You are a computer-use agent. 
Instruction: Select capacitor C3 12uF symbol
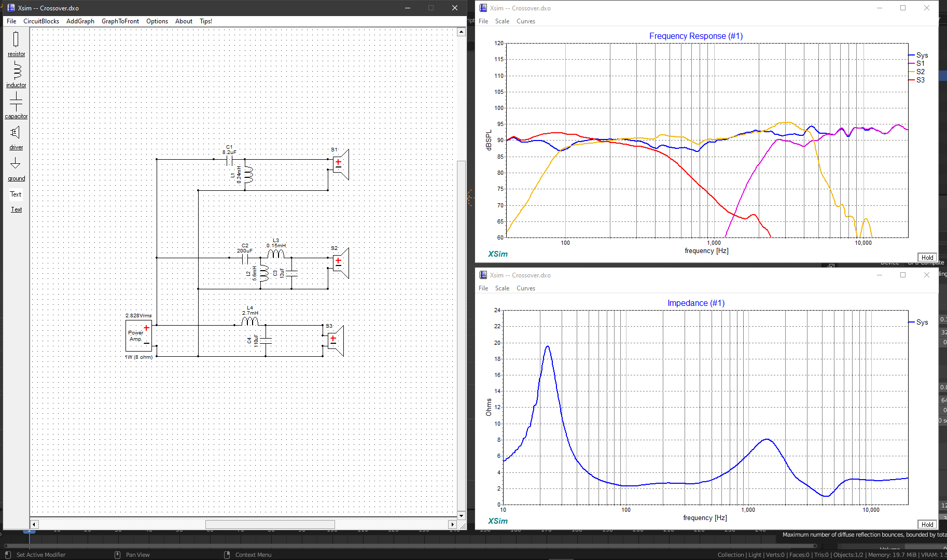click(291, 273)
